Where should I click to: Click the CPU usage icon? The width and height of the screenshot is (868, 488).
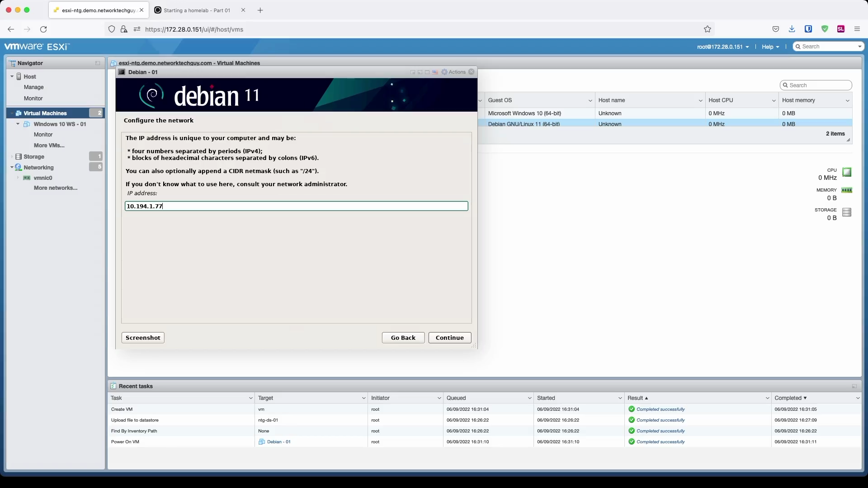coord(847,172)
